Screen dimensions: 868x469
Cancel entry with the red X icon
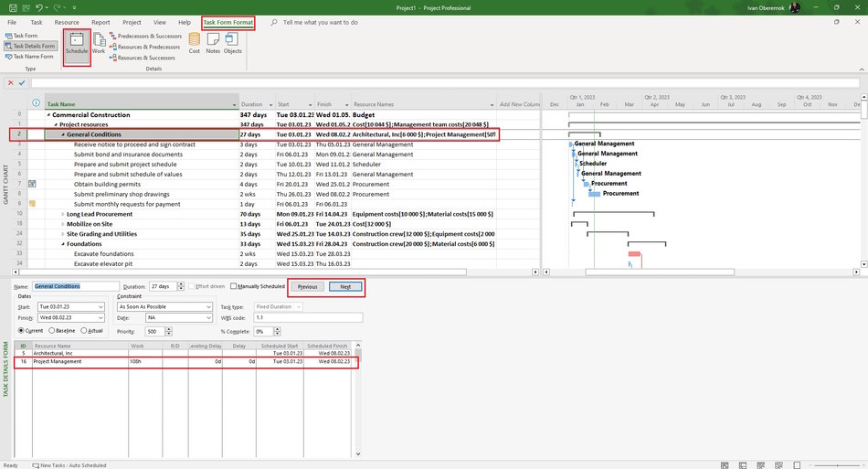tap(11, 83)
